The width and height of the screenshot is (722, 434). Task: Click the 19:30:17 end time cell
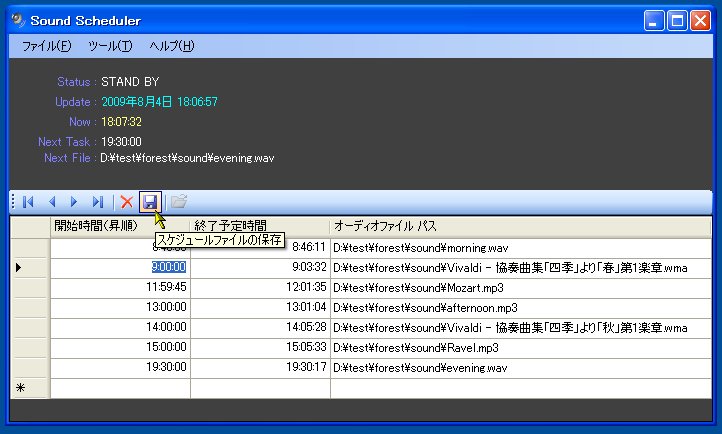click(260, 367)
